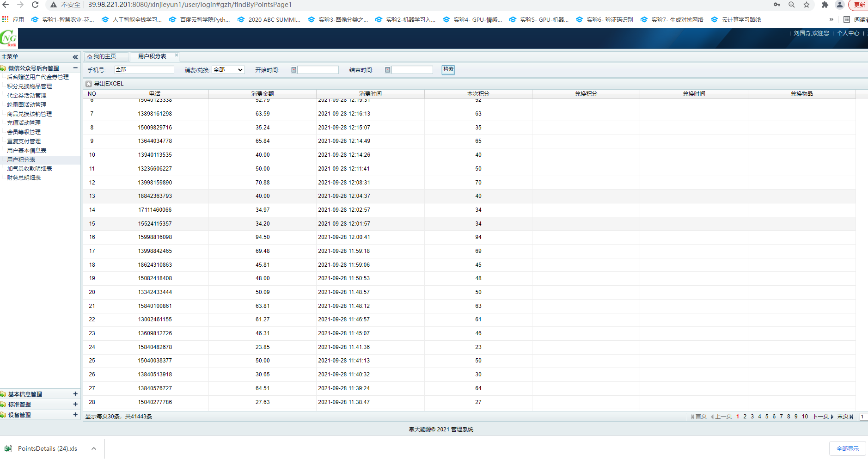Expand the 设备管理 section
Image resolution: width=868 pixels, height=460 pixels.
[x=75, y=415]
